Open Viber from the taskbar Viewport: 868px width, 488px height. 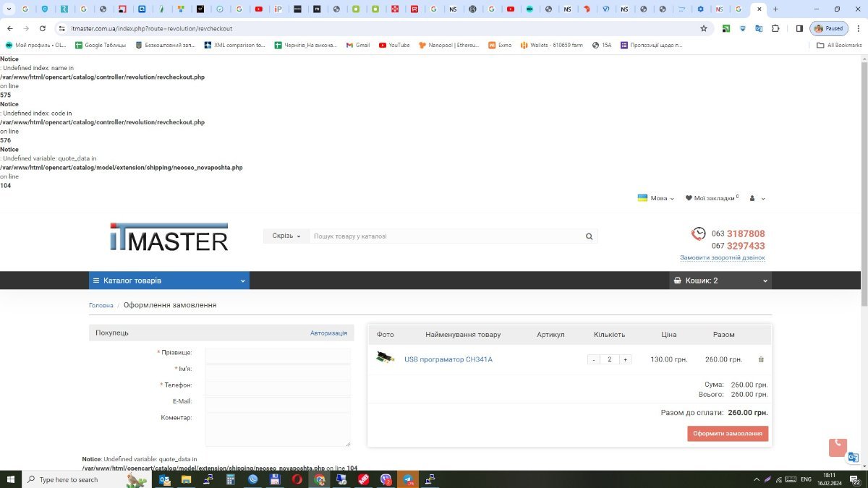click(386, 479)
